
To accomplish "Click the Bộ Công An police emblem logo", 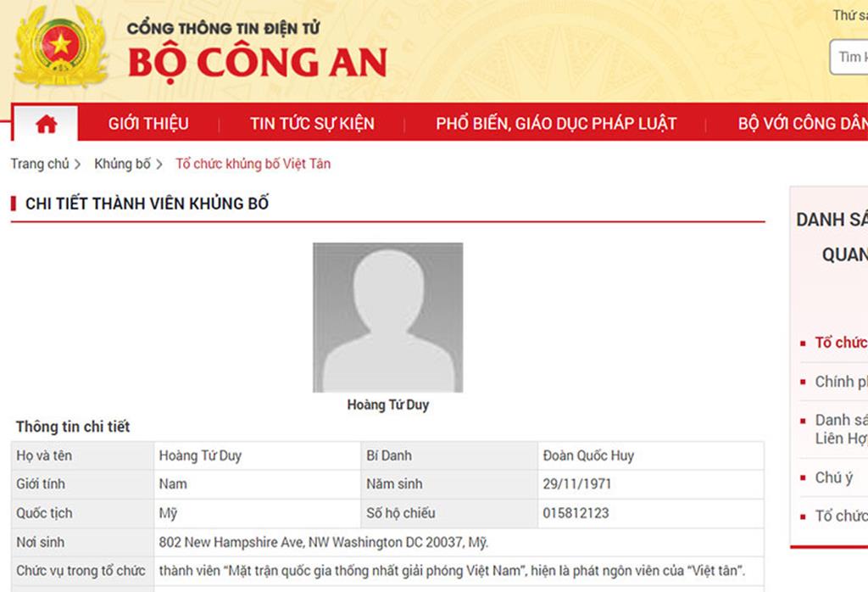I will coord(60,47).
